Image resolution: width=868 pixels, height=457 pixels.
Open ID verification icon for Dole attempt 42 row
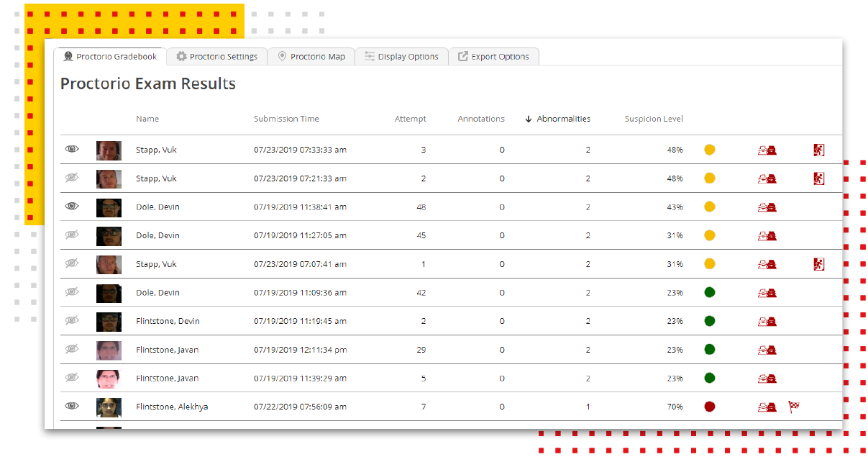tap(767, 293)
